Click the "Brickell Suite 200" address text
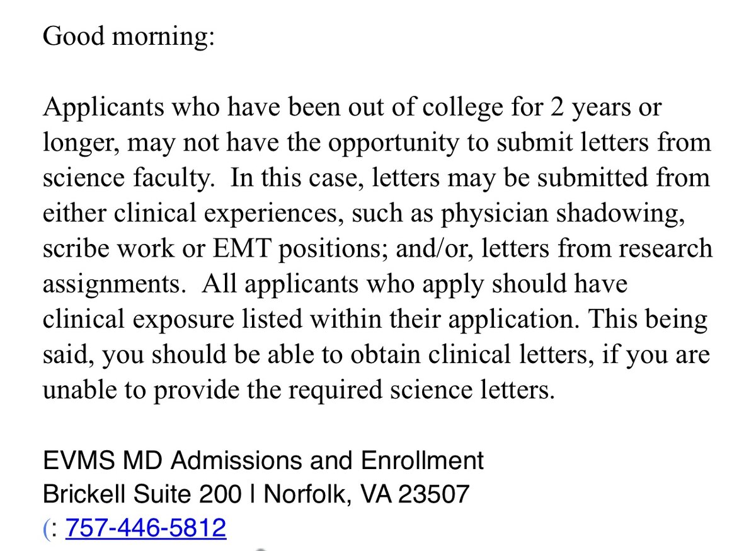The height and width of the screenshot is (551, 756). pyautogui.click(x=142, y=494)
